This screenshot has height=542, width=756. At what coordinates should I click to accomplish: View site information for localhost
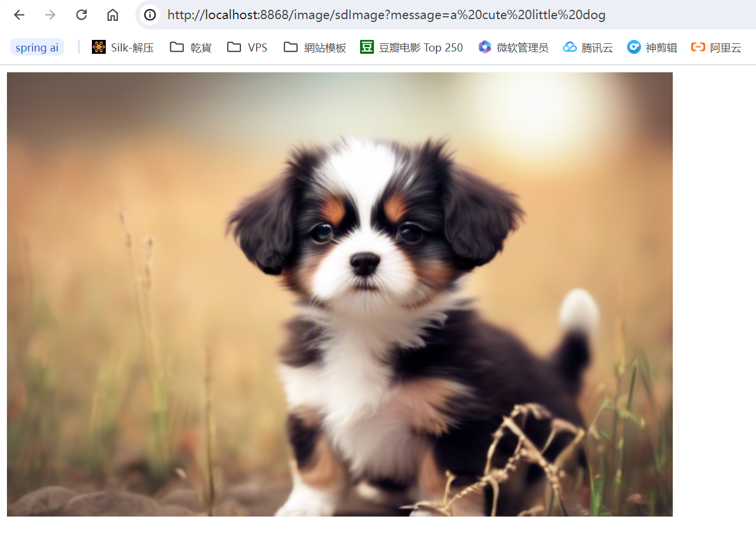[150, 15]
